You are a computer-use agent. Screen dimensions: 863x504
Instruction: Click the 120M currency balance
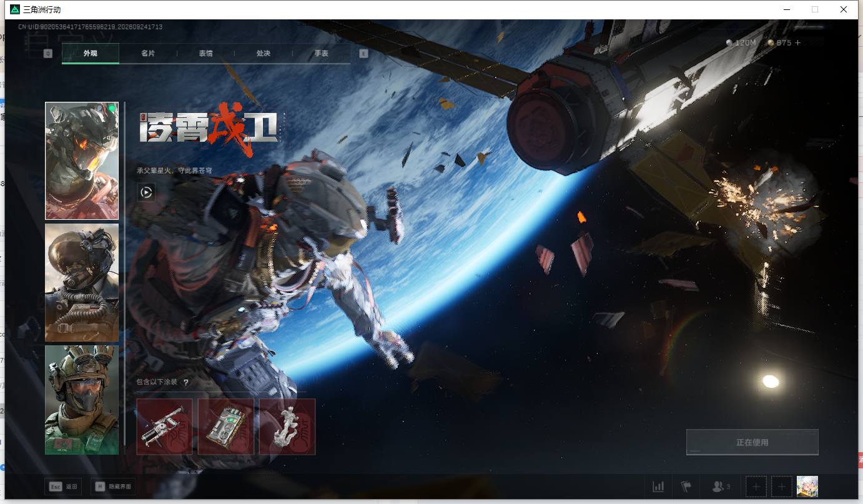[x=741, y=42]
